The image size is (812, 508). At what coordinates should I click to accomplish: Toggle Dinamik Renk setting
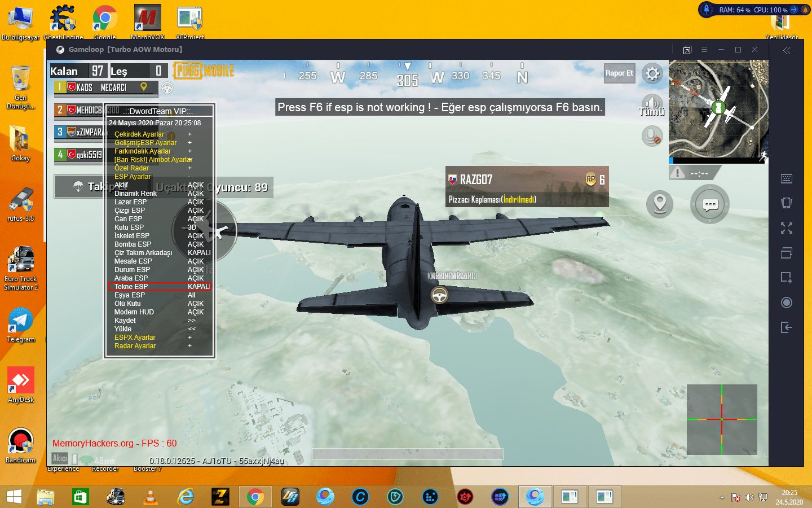(x=160, y=194)
